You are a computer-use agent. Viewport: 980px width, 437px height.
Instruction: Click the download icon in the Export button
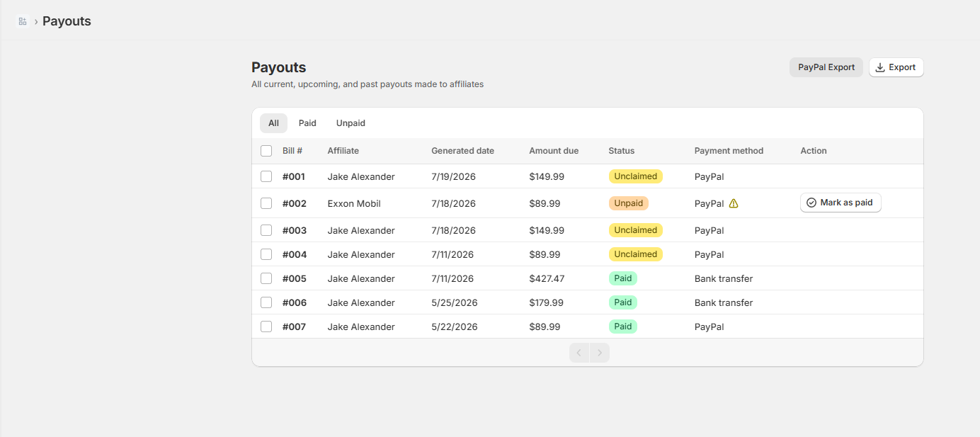pyautogui.click(x=880, y=67)
